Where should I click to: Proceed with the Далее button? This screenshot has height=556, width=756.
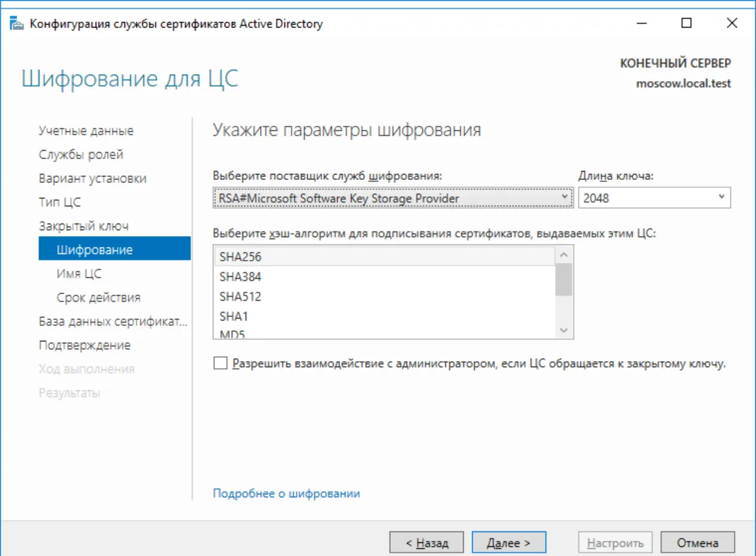coord(509,543)
